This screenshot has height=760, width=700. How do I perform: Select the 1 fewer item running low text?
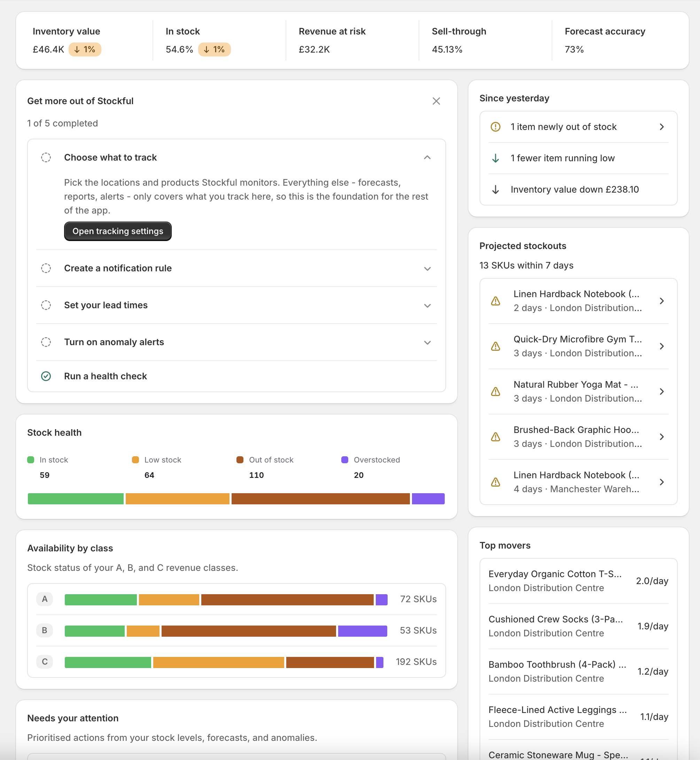(562, 158)
